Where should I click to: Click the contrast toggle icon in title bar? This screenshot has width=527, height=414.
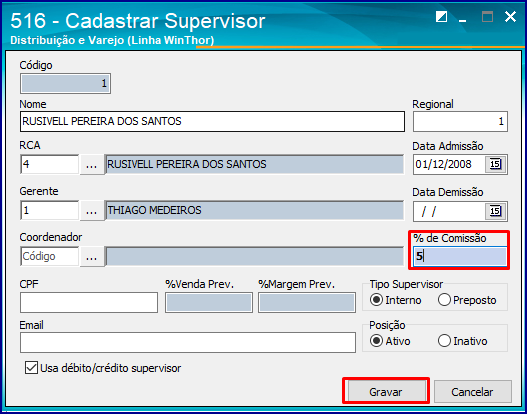441,17
